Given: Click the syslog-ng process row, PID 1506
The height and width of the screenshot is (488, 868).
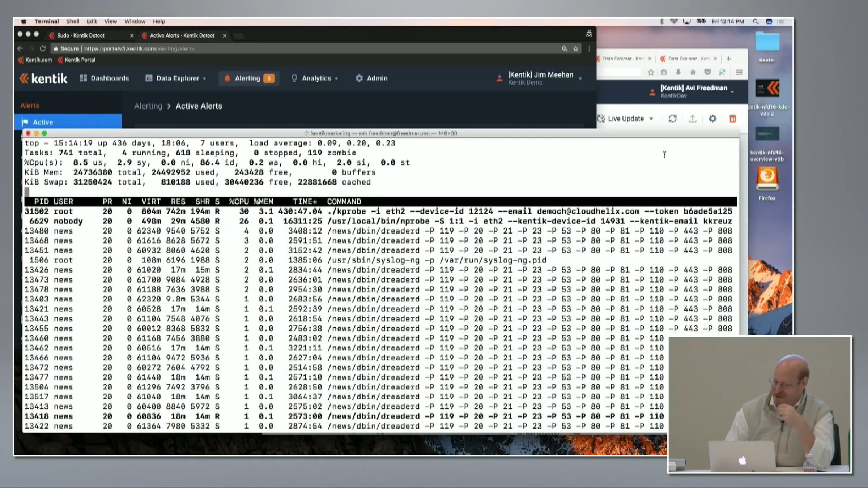Looking at the screenshot, I should pos(380,260).
